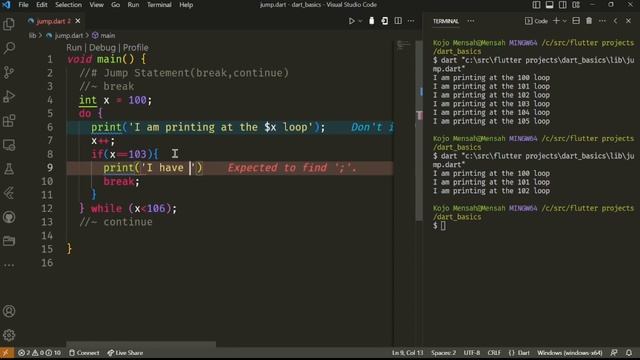Create a new terminal with the plus icon
The height and width of the screenshot is (360, 640).
tap(556, 21)
